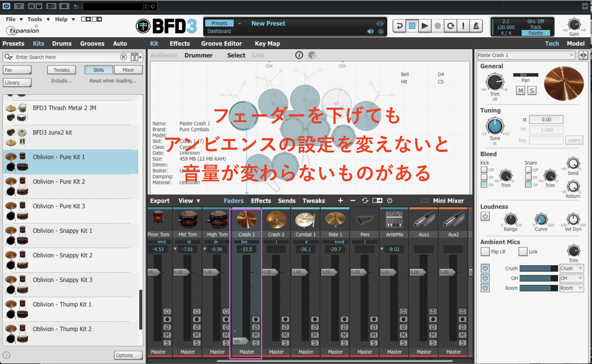Mute Paiste Crash 1 with M button

click(521, 91)
